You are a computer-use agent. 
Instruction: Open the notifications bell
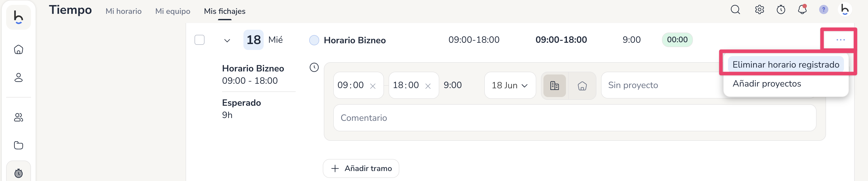pos(802,10)
